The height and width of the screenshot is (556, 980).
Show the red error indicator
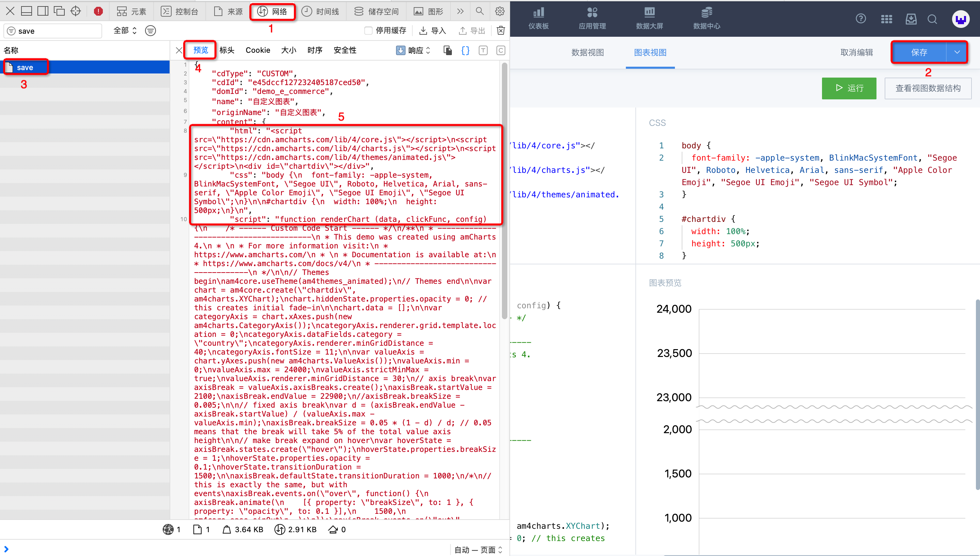pyautogui.click(x=98, y=12)
